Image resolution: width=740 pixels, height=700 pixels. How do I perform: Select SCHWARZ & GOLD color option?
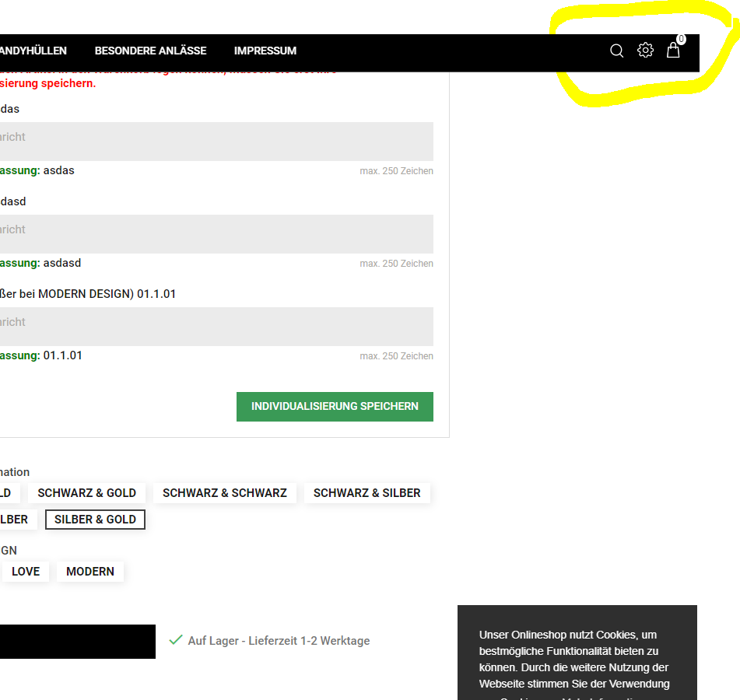[x=87, y=493]
